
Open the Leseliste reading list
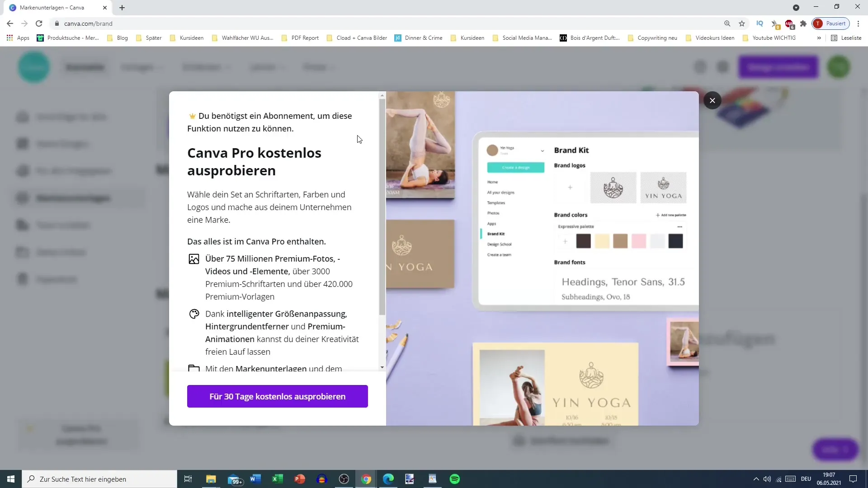(x=846, y=38)
